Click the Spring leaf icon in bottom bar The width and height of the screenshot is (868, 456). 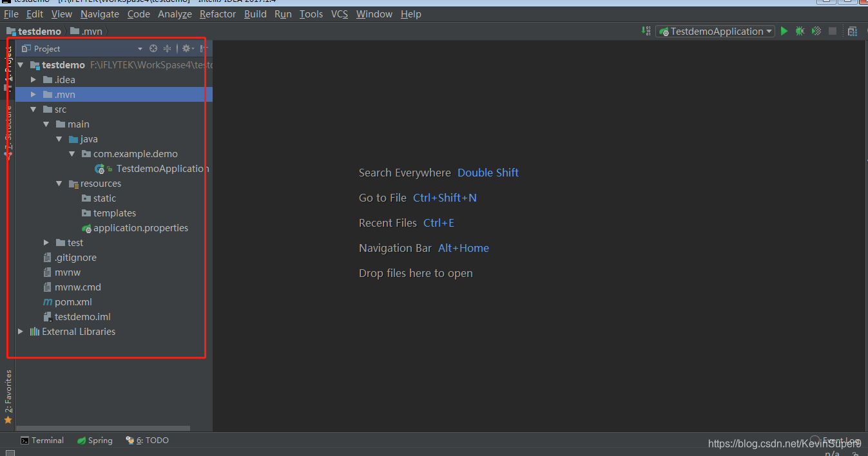tap(82, 441)
